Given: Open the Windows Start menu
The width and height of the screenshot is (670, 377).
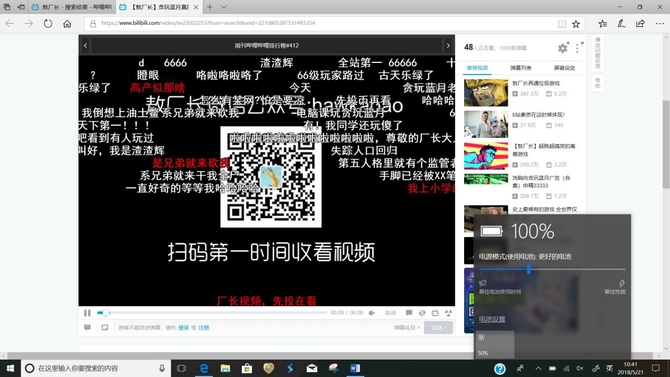Looking at the screenshot, I should [x=10, y=368].
